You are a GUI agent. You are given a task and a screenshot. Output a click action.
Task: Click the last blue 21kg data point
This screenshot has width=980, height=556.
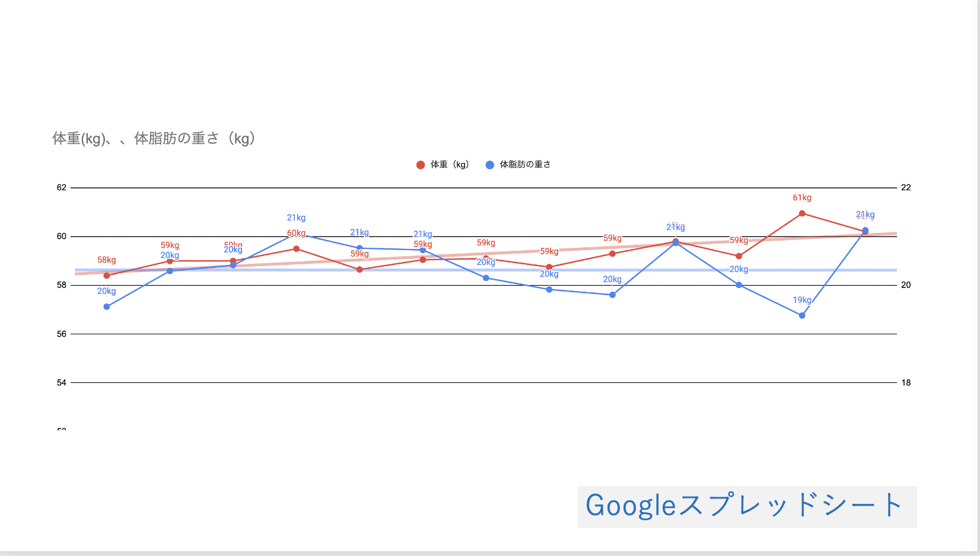[x=865, y=231]
